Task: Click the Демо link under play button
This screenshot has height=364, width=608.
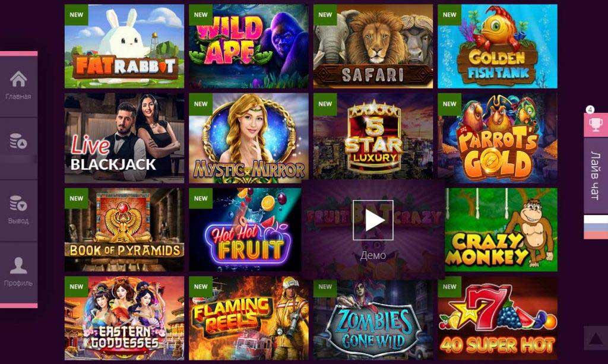Action: [x=373, y=255]
